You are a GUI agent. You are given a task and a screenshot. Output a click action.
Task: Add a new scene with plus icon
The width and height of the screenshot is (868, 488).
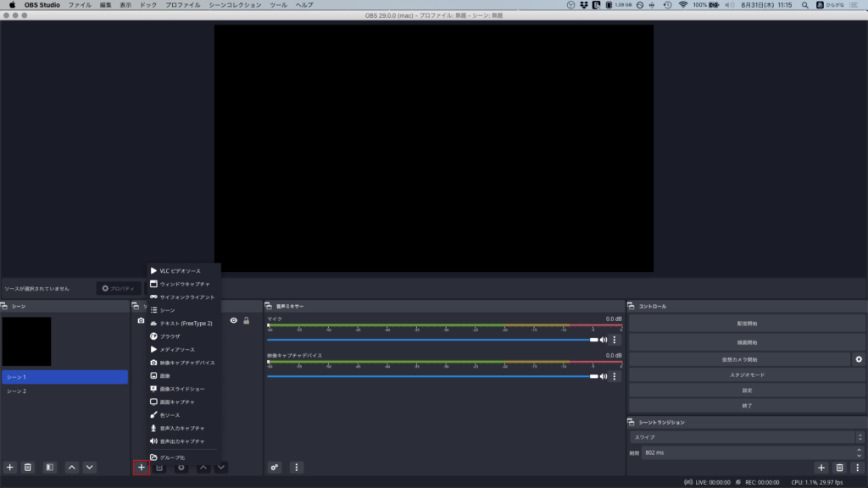(10, 467)
